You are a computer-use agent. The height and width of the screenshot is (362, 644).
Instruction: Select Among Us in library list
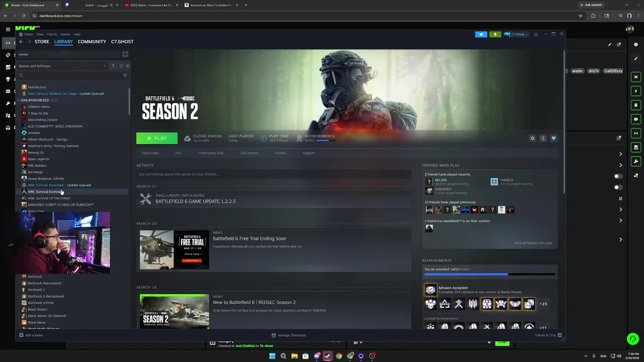[x=36, y=152]
